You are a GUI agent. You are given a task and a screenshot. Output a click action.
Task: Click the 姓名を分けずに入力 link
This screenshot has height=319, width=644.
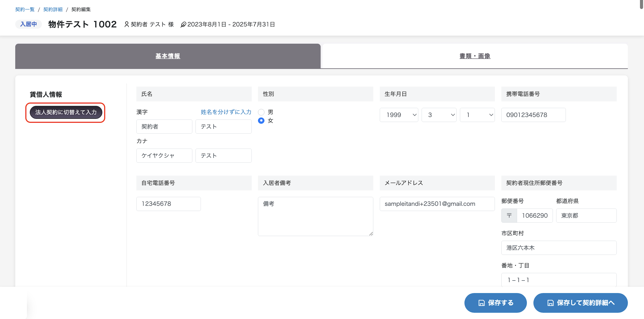tap(226, 112)
